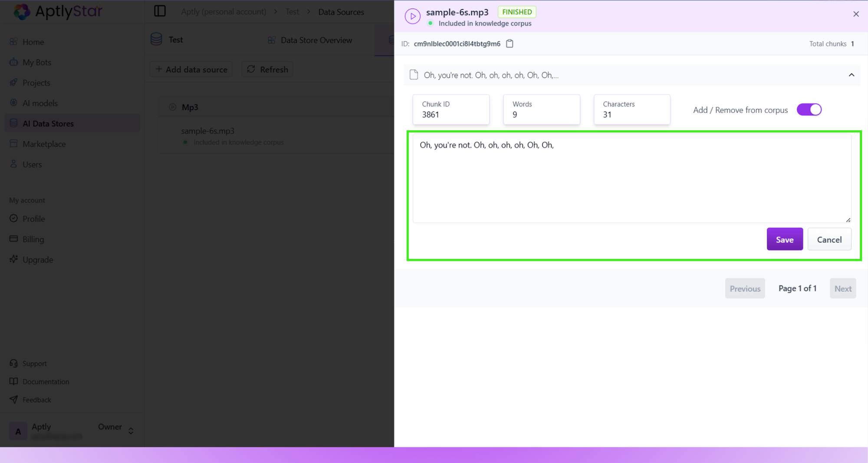Image resolution: width=868 pixels, height=463 pixels.
Task: Play the sample-6s.mp3 audio
Action: (x=412, y=16)
